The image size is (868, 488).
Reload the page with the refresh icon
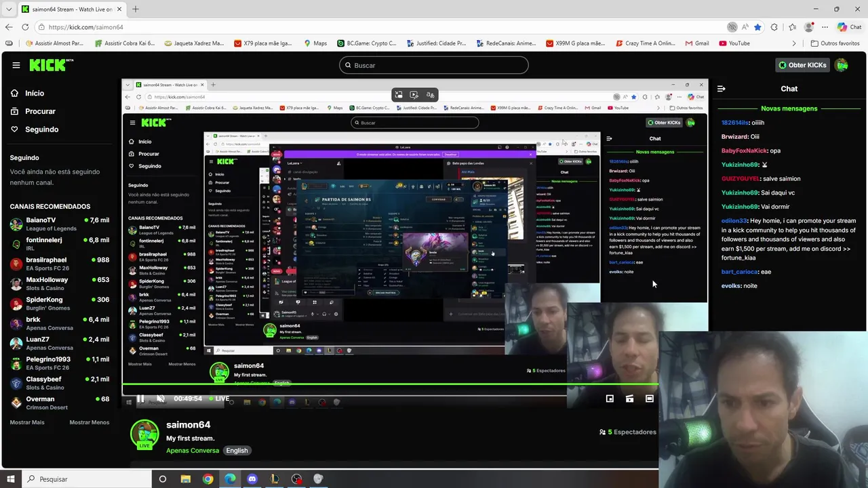tap(25, 27)
